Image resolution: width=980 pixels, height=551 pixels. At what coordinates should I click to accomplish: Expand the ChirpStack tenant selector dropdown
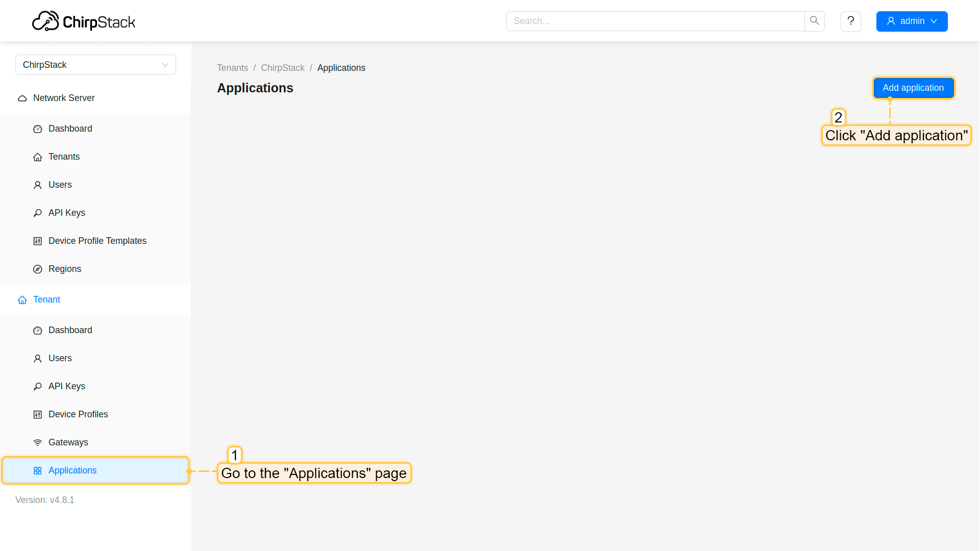click(95, 65)
